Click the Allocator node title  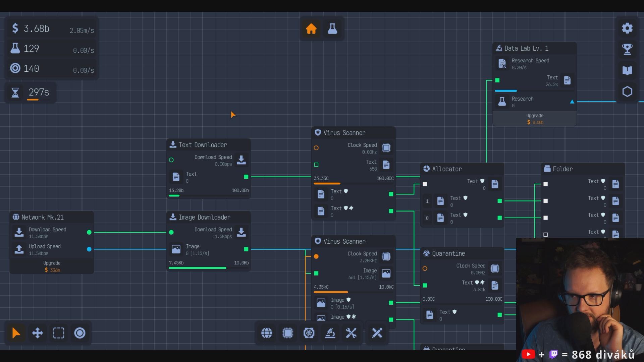tap(447, 169)
